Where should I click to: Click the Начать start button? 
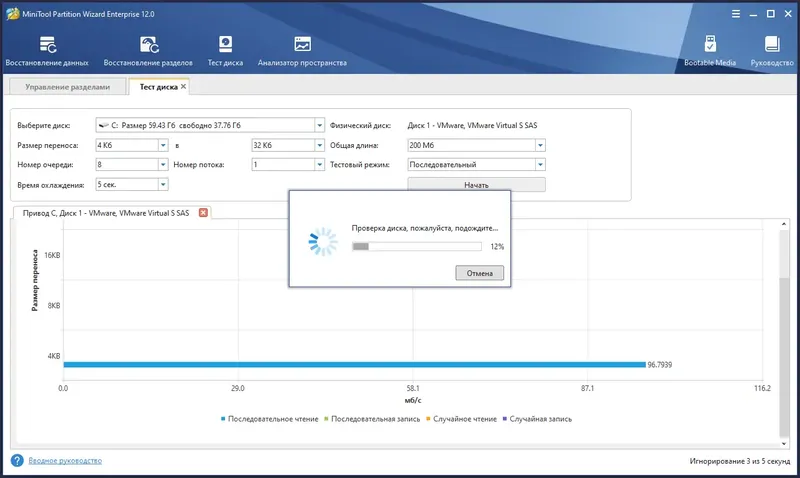point(476,184)
